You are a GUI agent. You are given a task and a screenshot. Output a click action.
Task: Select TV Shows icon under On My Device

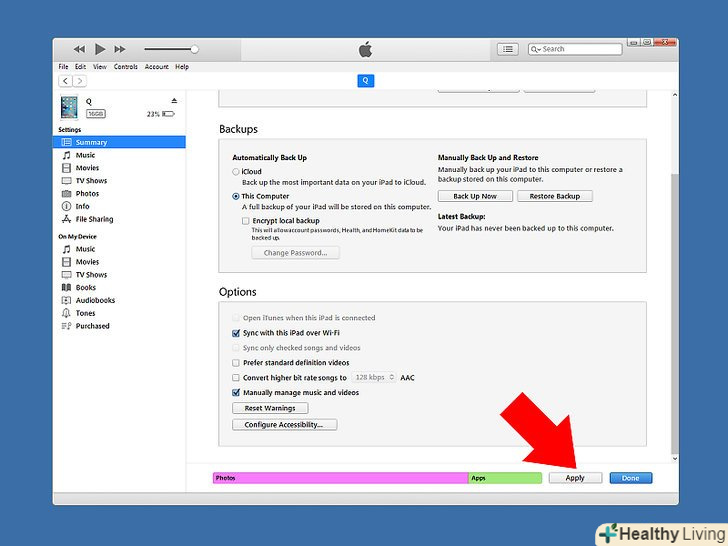67,275
